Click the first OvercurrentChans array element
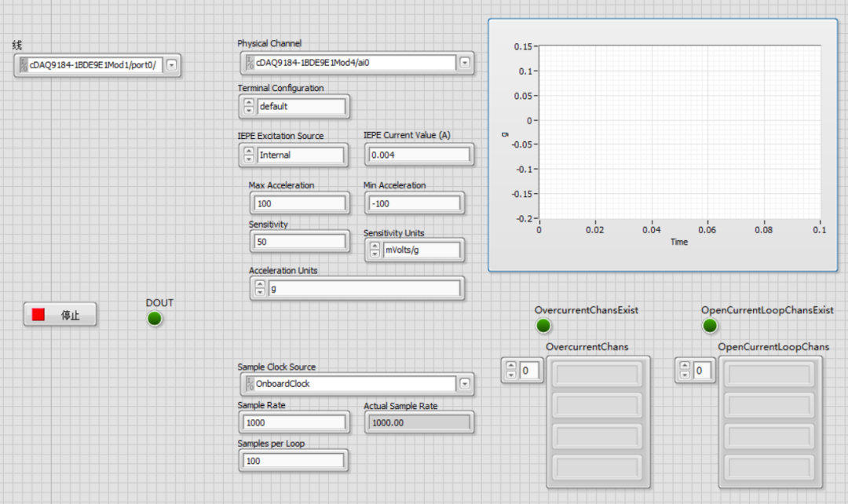Viewport: 848px width, 504px height. pyautogui.click(x=598, y=374)
